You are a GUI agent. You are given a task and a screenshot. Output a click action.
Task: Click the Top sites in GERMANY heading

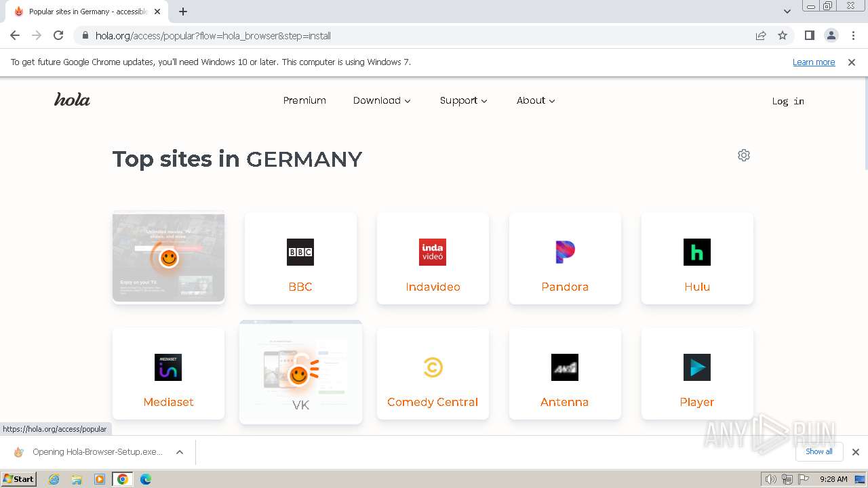pos(237,159)
